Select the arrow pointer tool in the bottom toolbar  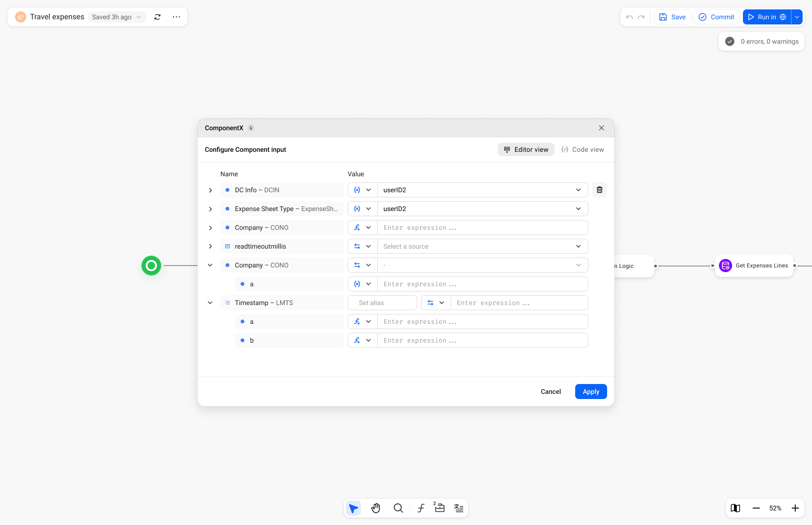coord(353,508)
